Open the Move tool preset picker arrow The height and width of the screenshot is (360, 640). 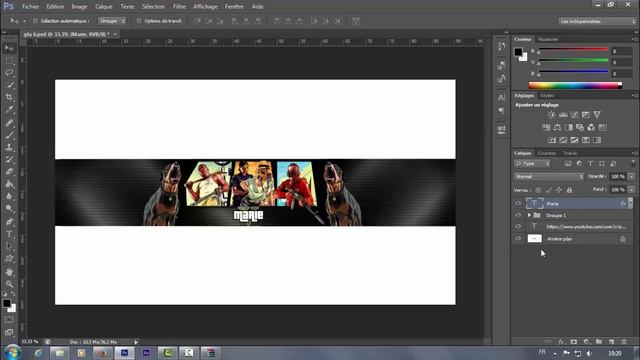pyautogui.click(x=24, y=21)
